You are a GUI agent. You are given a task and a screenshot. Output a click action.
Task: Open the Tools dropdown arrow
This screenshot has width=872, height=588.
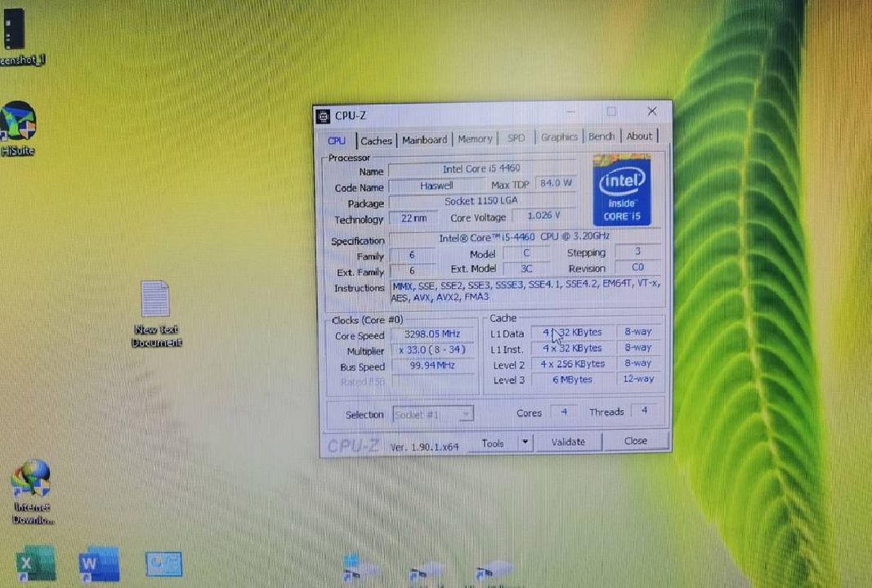(525, 443)
